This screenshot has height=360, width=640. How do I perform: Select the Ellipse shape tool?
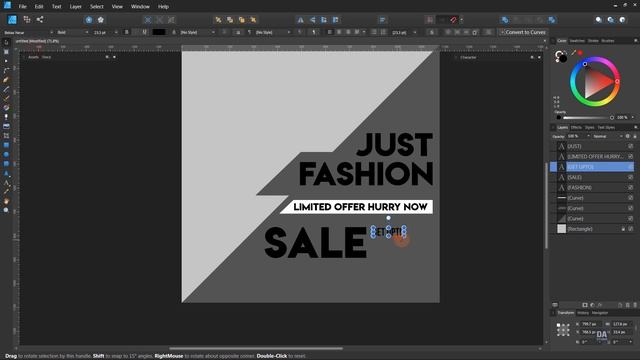point(6,154)
